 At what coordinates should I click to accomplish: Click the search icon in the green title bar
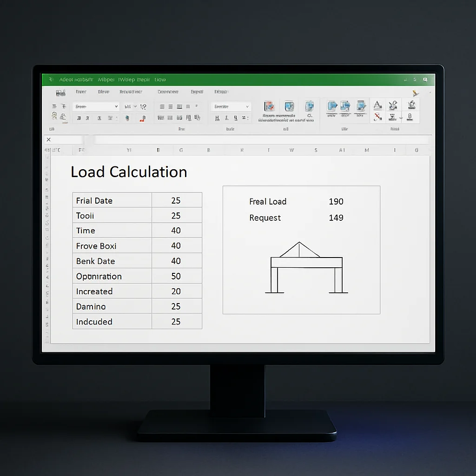(x=425, y=79)
